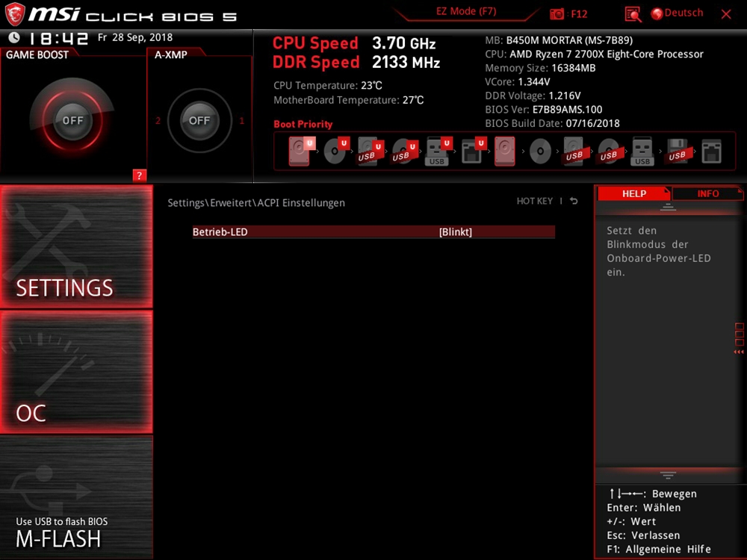Viewport: 747px width, 560px height.
Task: Click the +/-: Wert hint
Action: pos(631,521)
